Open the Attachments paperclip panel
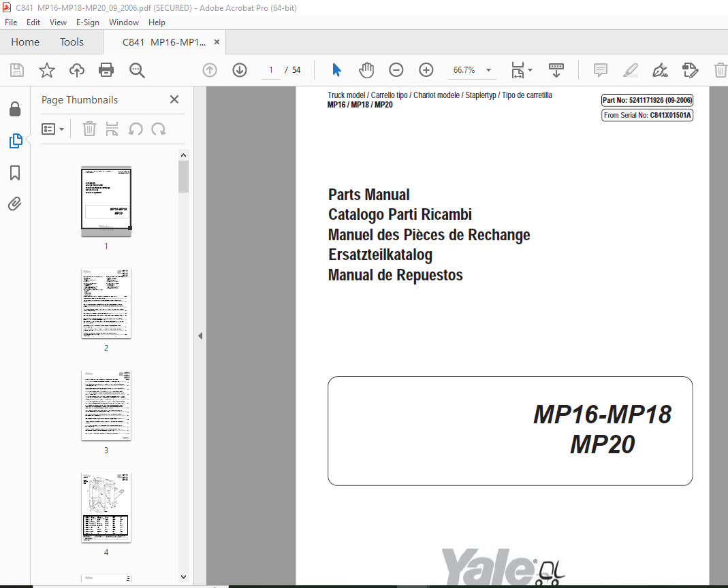 tap(15, 203)
